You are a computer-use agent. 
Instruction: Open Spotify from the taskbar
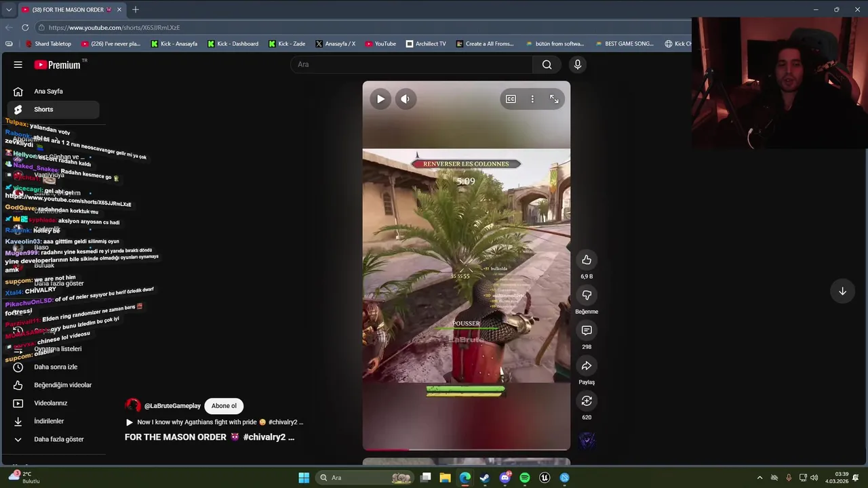525,478
